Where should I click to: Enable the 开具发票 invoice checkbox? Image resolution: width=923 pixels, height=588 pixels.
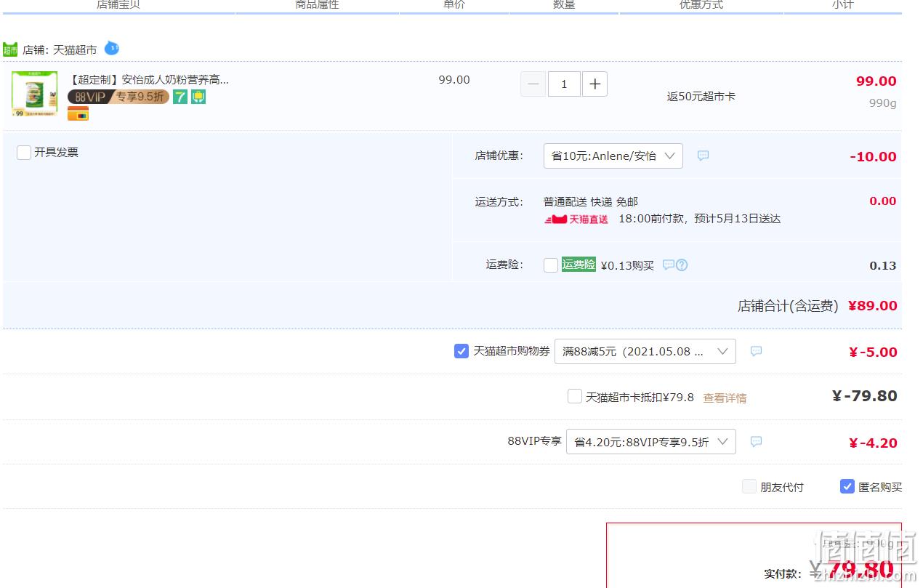[24, 153]
